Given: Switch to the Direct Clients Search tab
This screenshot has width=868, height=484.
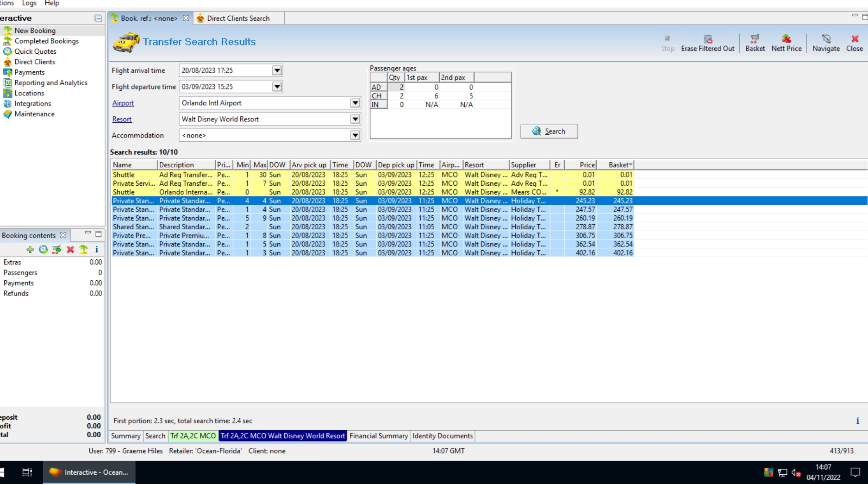Looking at the screenshot, I should coord(238,19).
